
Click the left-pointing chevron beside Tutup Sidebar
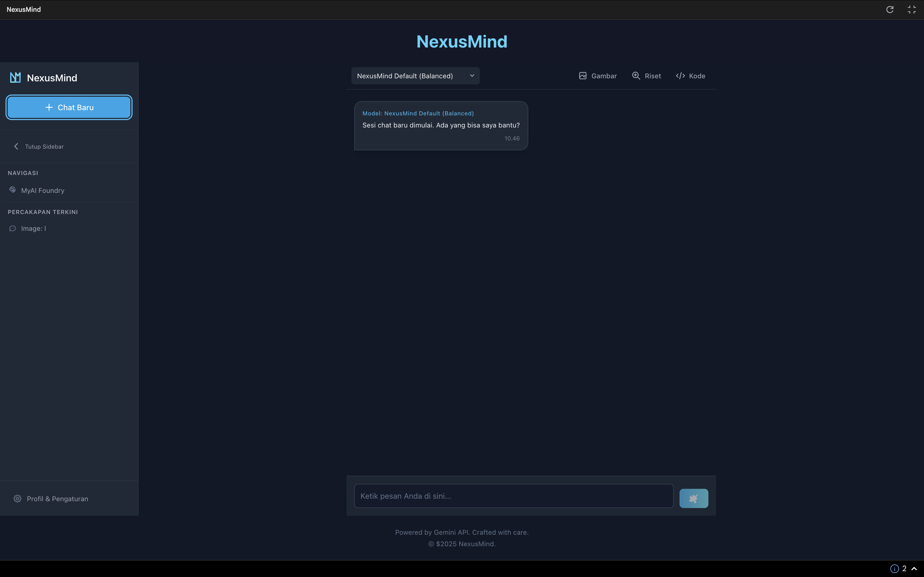16,146
